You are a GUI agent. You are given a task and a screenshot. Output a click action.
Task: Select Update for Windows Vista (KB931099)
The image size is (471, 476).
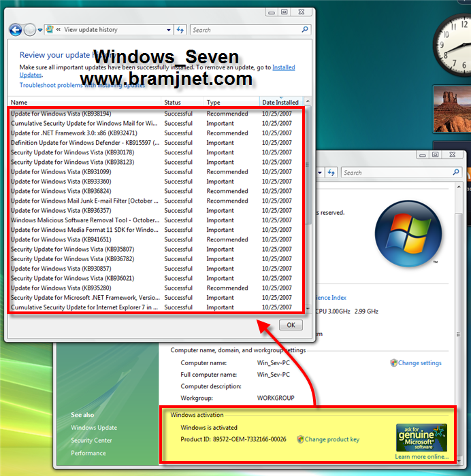(x=156, y=172)
